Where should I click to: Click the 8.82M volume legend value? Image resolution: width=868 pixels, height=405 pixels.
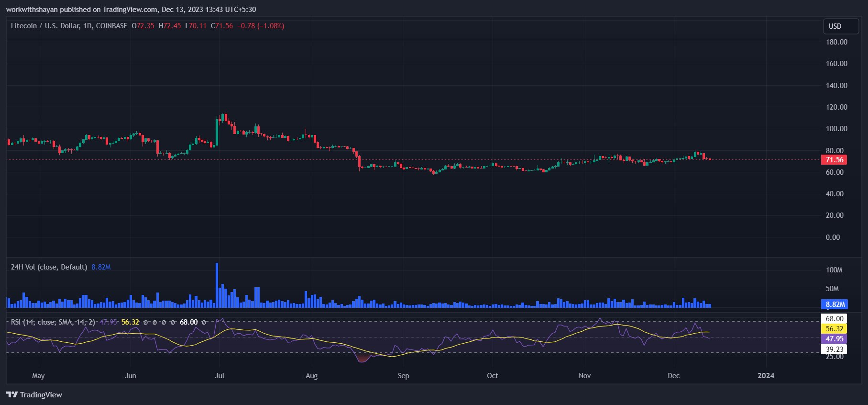101,267
